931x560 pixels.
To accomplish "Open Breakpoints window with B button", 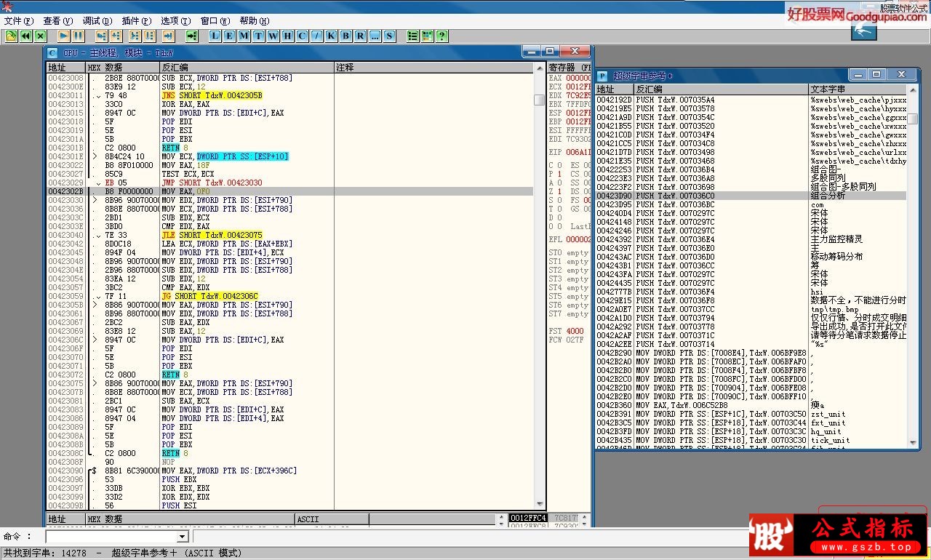I will point(346,36).
